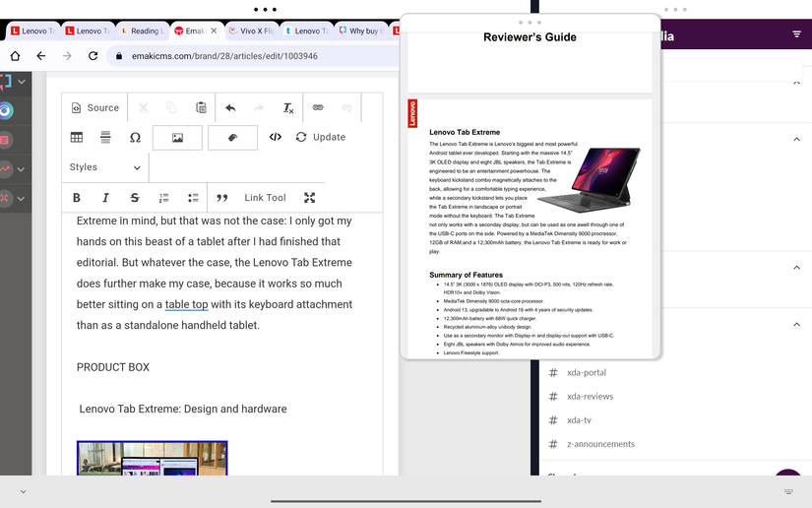Click the Unlink icon
The image size is (812, 508).
tap(347, 107)
